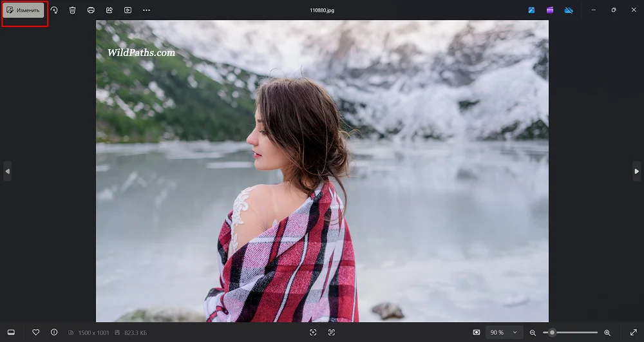The width and height of the screenshot is (644, 342).
Task: Mark photo as favorite with heart icon
Action: (x=36, y=332)
